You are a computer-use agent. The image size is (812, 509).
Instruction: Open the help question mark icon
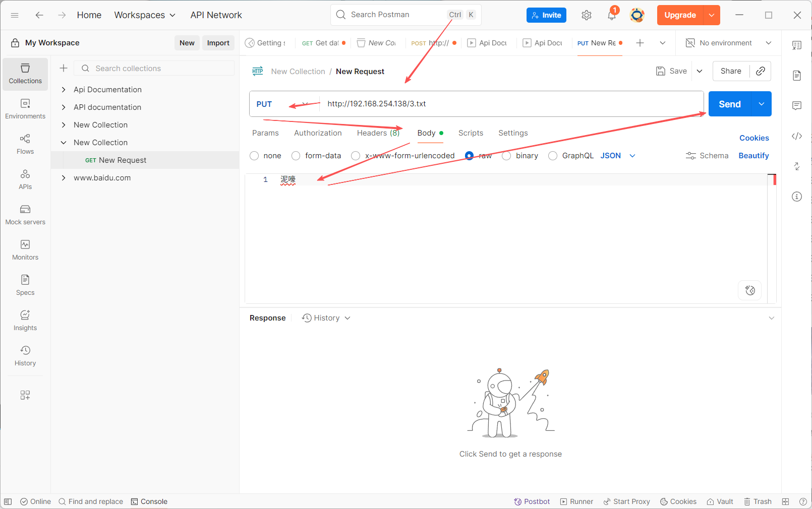[803, 501]
